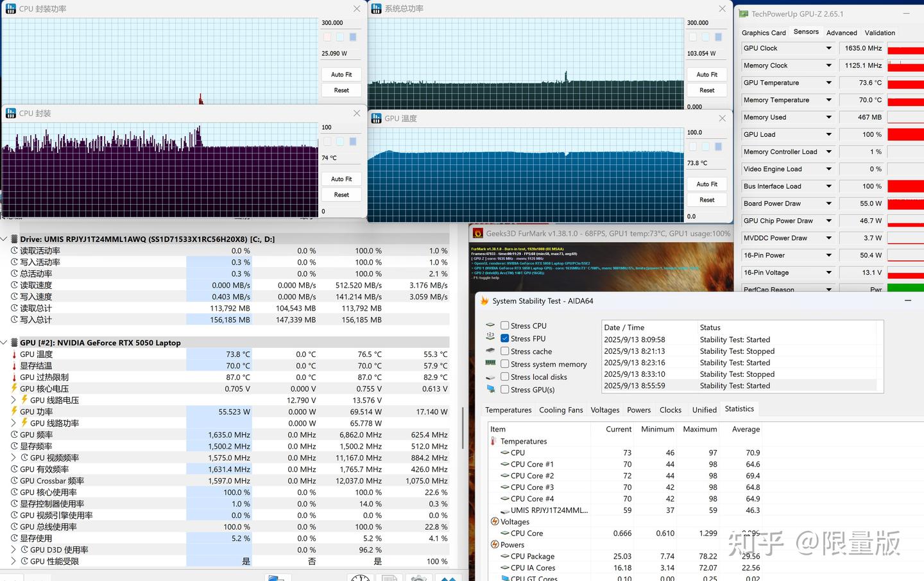This screenshot has height=581, width=924.
Task: Click the thermometer icon on the GPU 过热限制 row
Action: coord(14,377)
